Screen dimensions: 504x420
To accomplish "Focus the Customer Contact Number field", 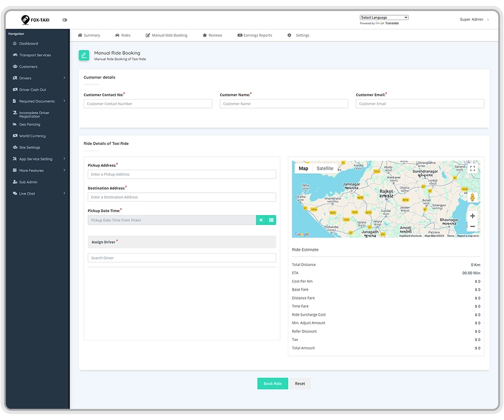I will pyautogui.click(x=148, y=104).
